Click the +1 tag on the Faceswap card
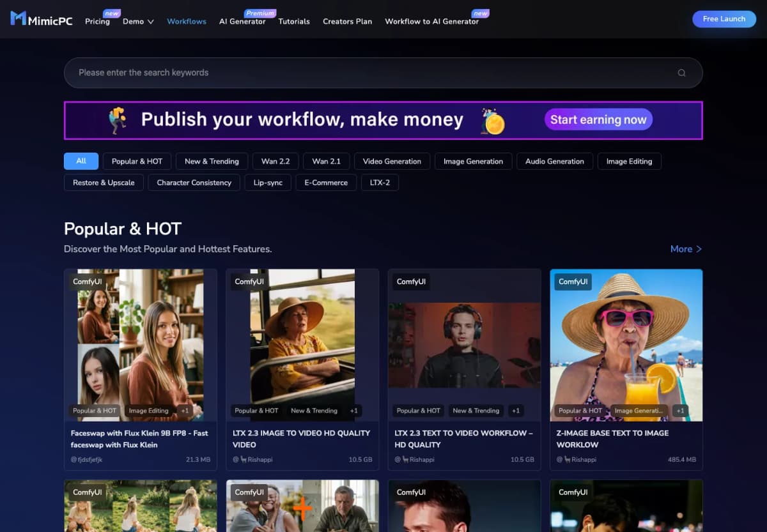The height and width of the screenshot is (532, 767). tap(184, 411)
